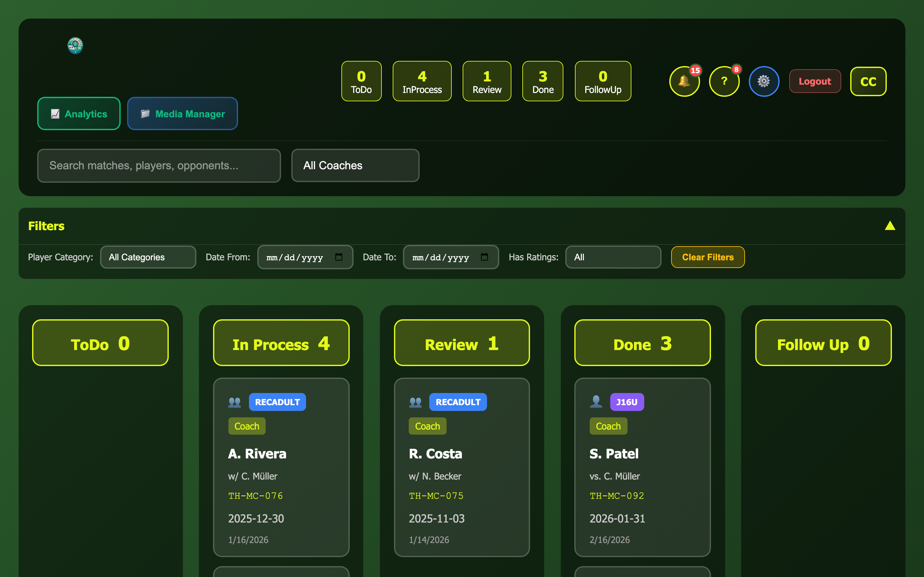
Task: Click the single player icon on S. Patel card
Action: [x=596, y=402]
